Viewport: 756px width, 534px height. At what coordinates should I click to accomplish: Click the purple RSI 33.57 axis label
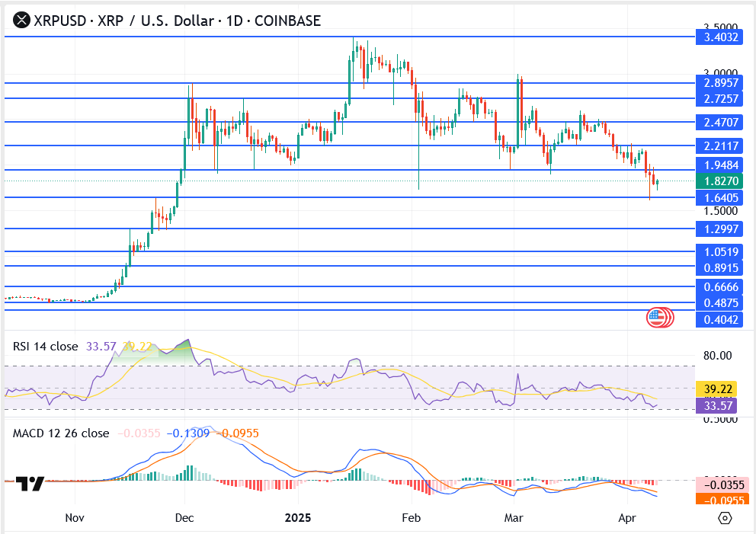[719, 406]
